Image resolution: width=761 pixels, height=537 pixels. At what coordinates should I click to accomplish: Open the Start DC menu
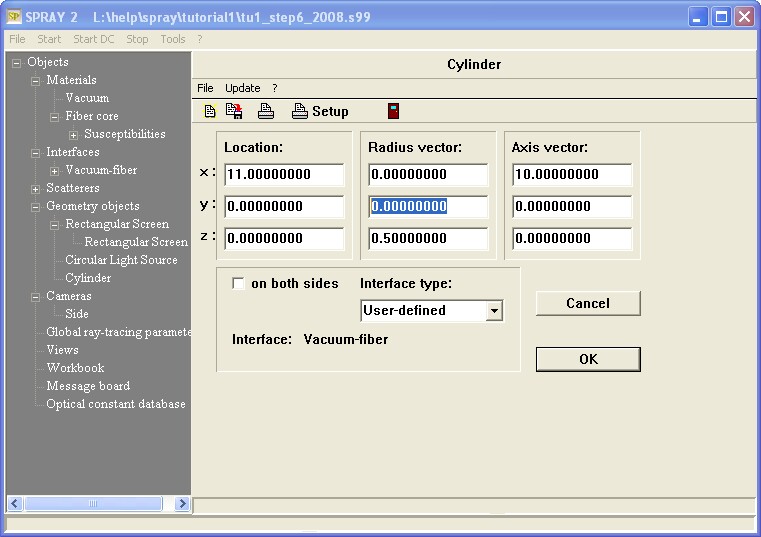point(93,39)
